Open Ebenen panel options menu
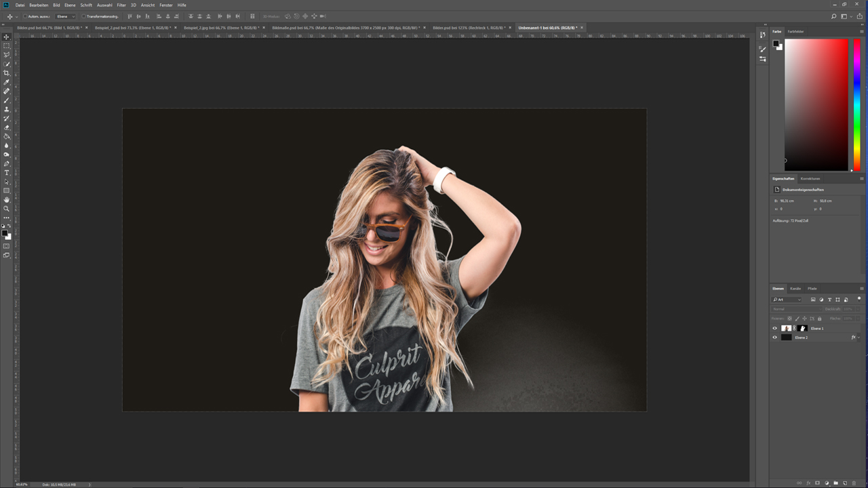 click(862, 289)
